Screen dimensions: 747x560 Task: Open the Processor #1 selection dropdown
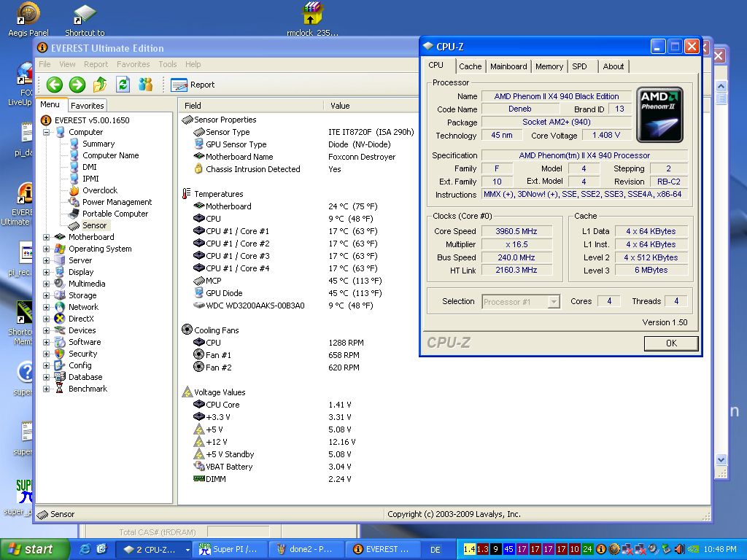521,302
